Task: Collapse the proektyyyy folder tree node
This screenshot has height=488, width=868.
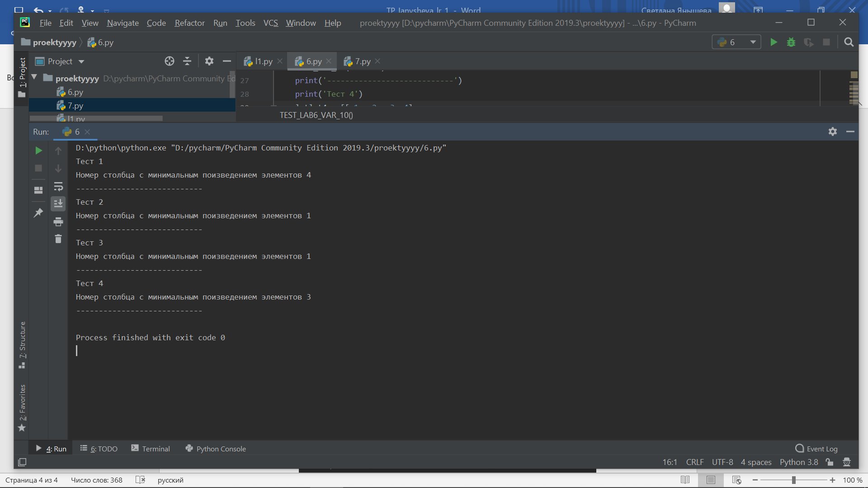Action: 34,78
